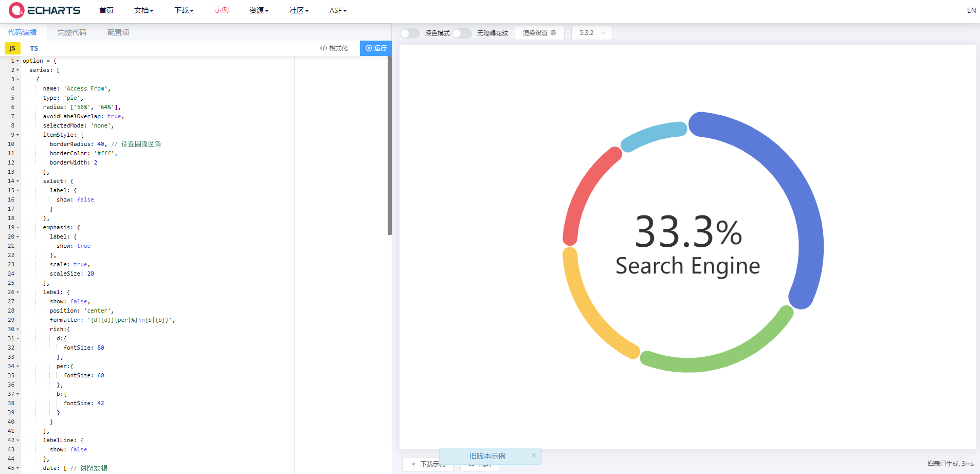Open the ASF dropdown menu

(x=338, y=10)
